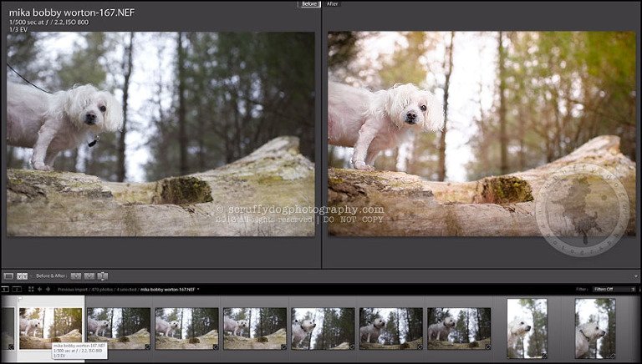The image size is (642, 364).
Task: Go back using filmstrip left arrow
Action: pos(40,289)
